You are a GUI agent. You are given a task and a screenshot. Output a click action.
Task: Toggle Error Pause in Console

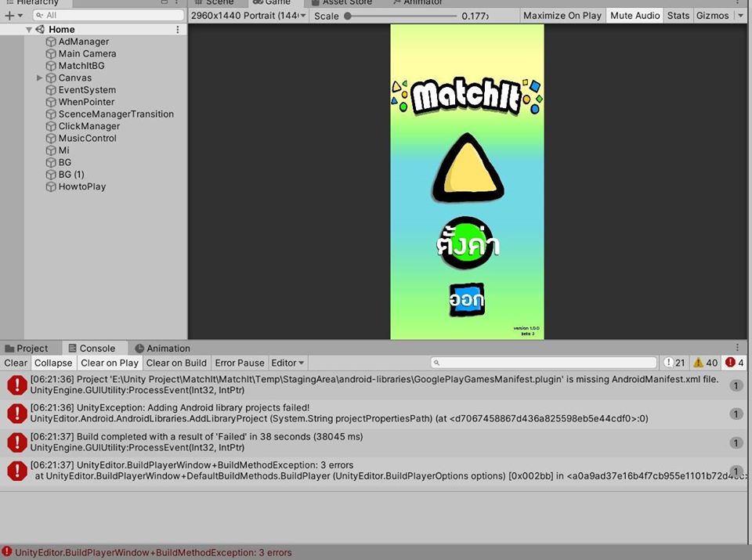(x=240, y=363)
